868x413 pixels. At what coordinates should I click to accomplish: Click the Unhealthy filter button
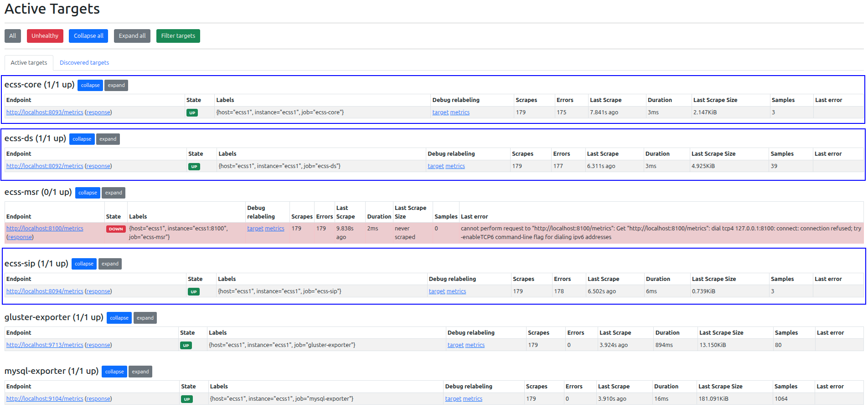[45, 36]
